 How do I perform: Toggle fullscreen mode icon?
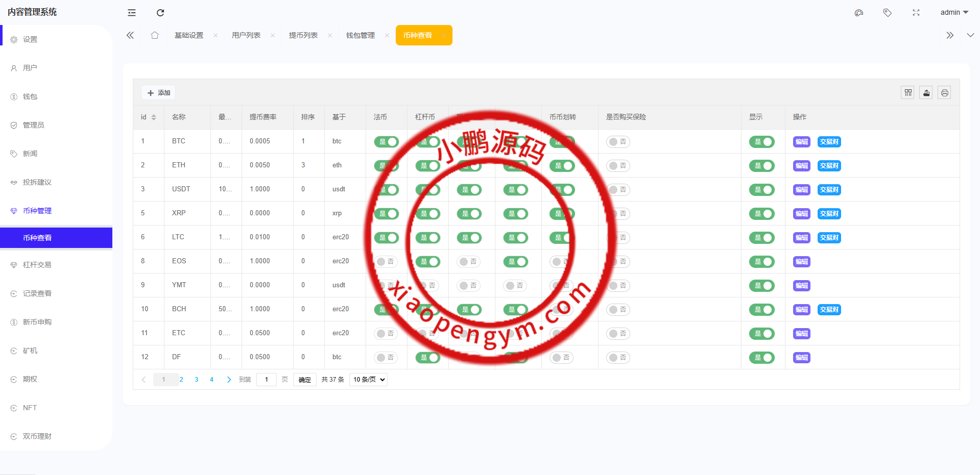pyautogui.click(x=916, y=13)
